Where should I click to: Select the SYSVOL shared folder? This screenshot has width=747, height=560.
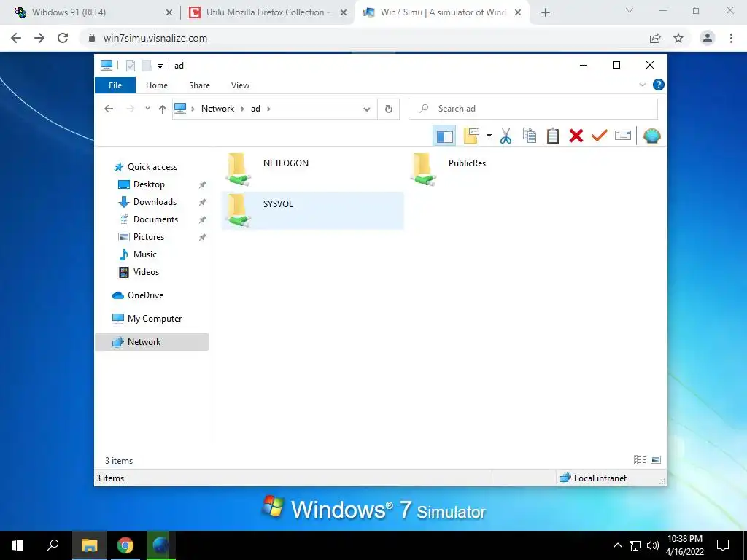point(312,211)
